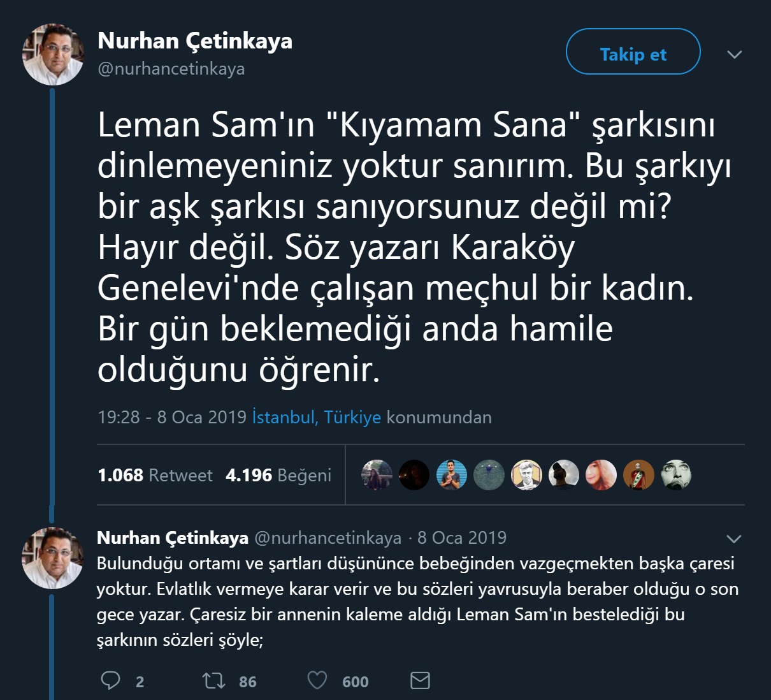Open the liker avatar with pink-toned hair

[601, 475]
